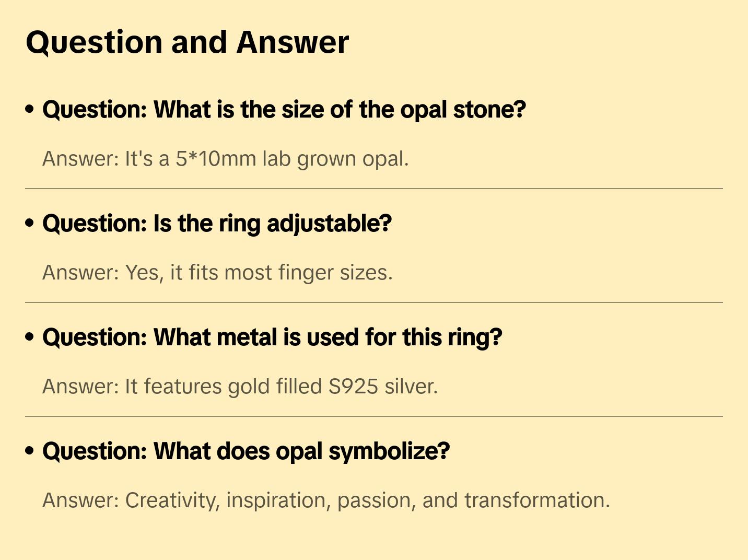Click the word "Answer" in the heading
This screenshot has width=748, height=560.
click(x=293, y=42)
